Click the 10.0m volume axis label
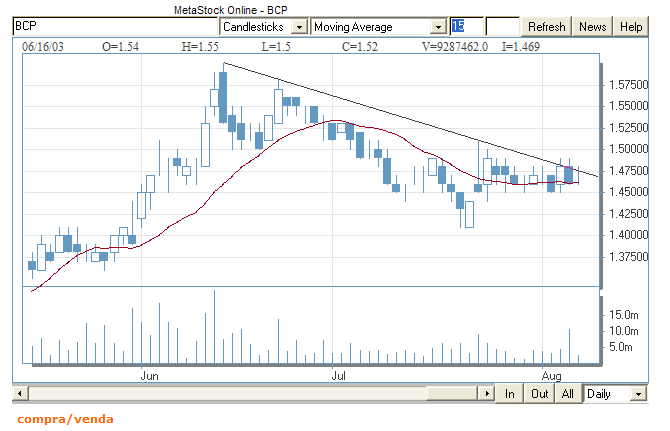 pyautogui.click(x=623, y=331)
